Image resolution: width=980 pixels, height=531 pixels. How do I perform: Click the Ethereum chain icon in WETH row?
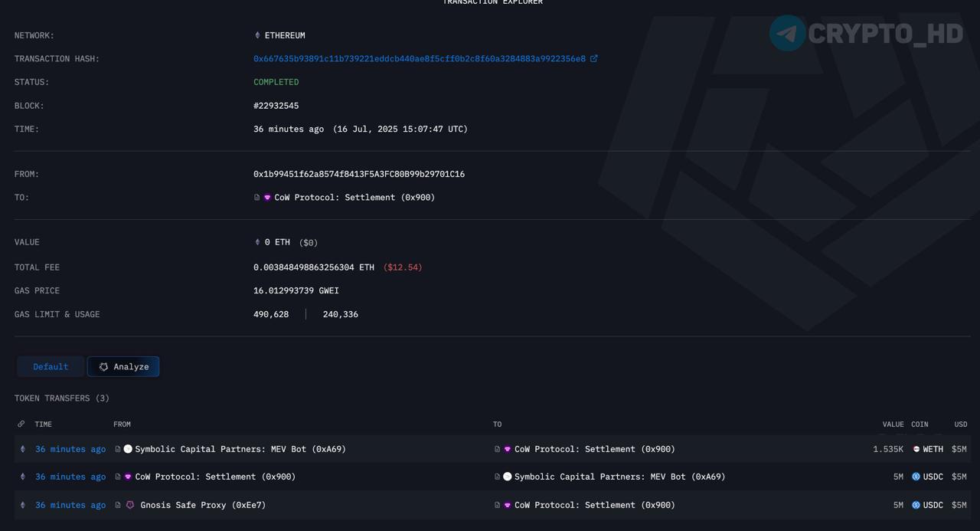coord(22,449)
